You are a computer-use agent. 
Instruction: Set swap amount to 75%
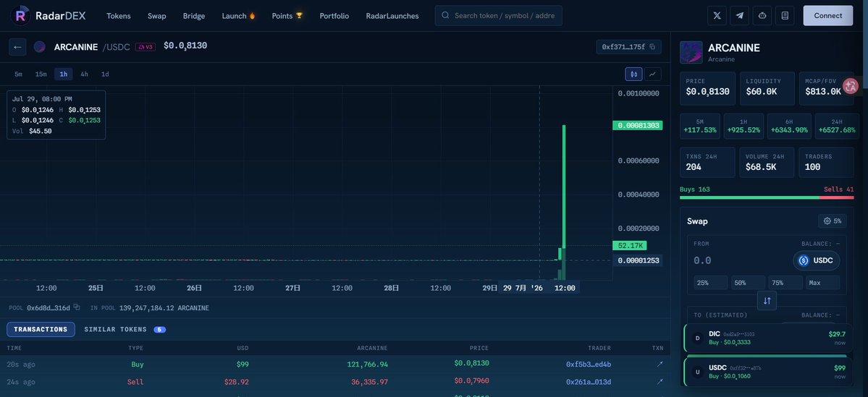point(785,283)
